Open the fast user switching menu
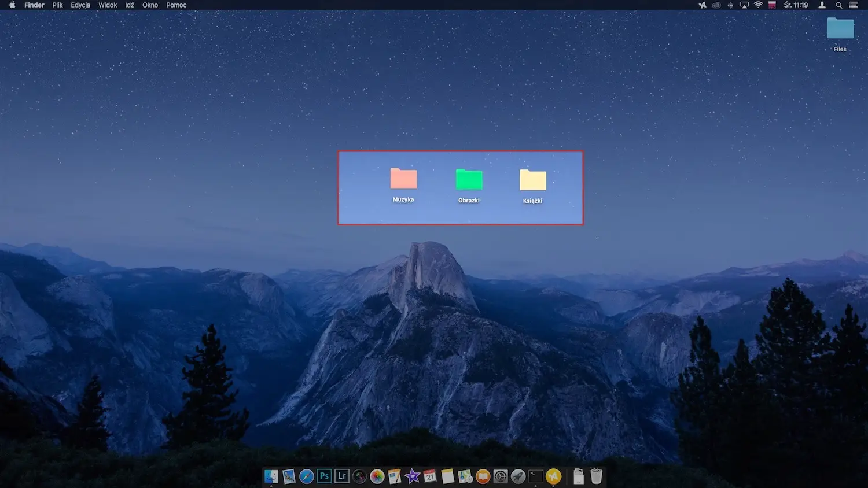The height and width of the screenshot is (488, 868). 822,5
